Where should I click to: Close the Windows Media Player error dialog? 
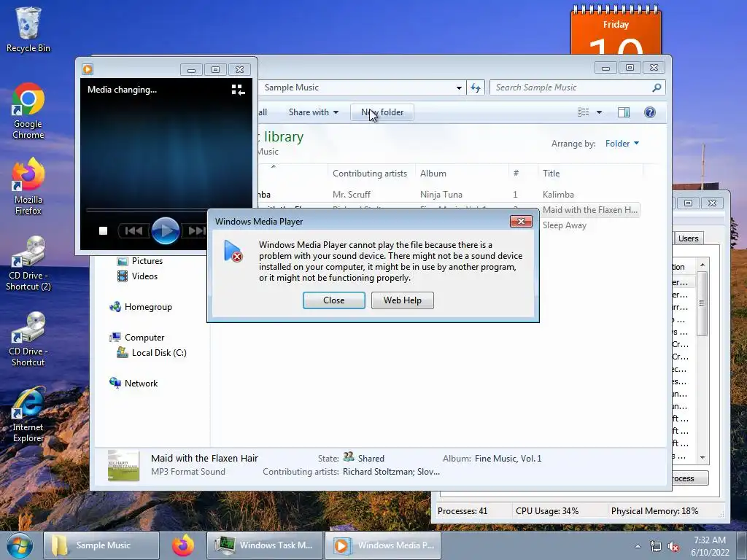pos(333,300)
